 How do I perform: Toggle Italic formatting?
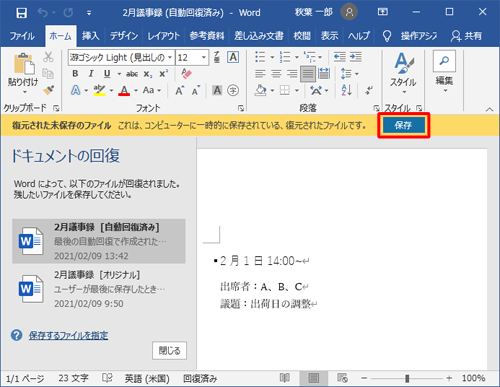pyautogui.click(x=91, y=73)
